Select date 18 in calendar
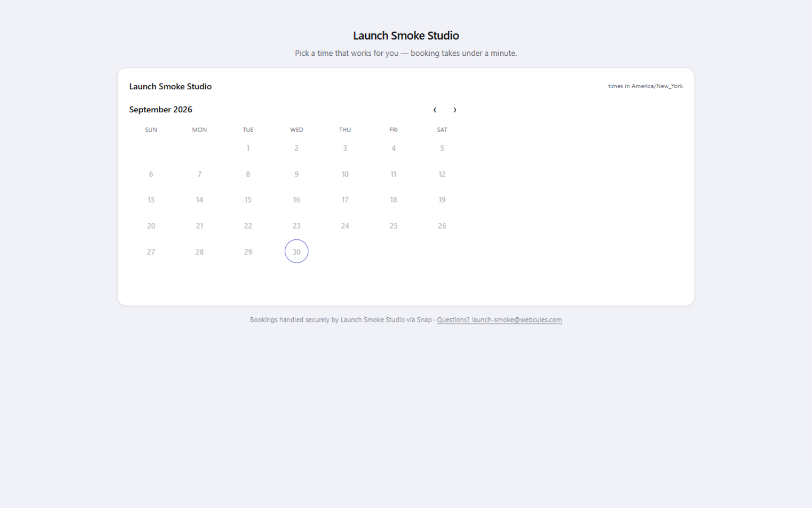The height and width of the screenshot is (508, 812). [394, 200]
